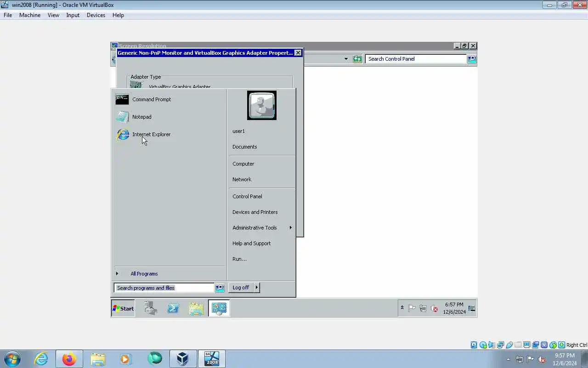588x368 pixels.
Task: Click the VirtualBox recording indicator
Action: click(x=536, y=345)
